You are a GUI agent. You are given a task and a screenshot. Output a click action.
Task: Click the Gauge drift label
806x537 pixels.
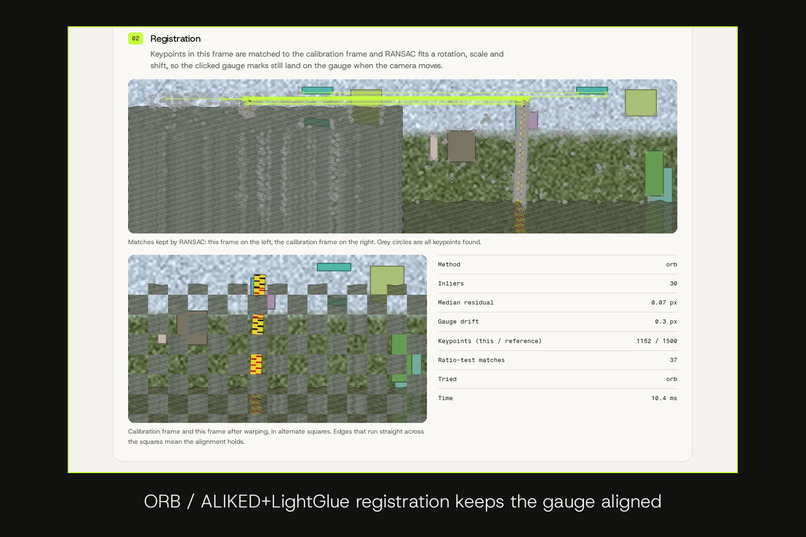(x=458, y=322)
